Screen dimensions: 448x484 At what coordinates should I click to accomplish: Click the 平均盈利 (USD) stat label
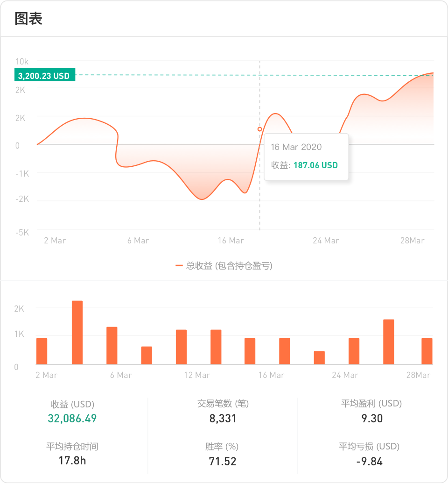(x=371, y=404)
